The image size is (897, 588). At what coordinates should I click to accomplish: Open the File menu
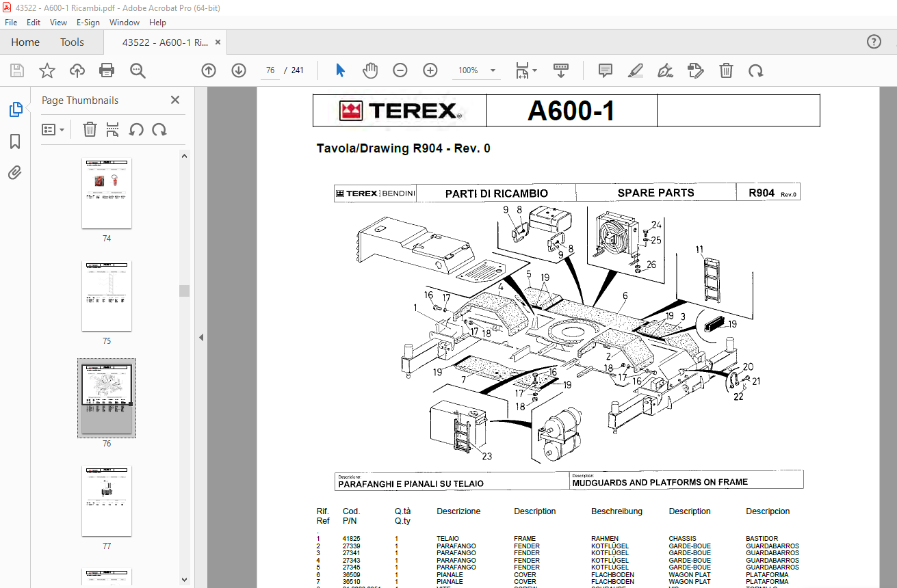point(11,23)
